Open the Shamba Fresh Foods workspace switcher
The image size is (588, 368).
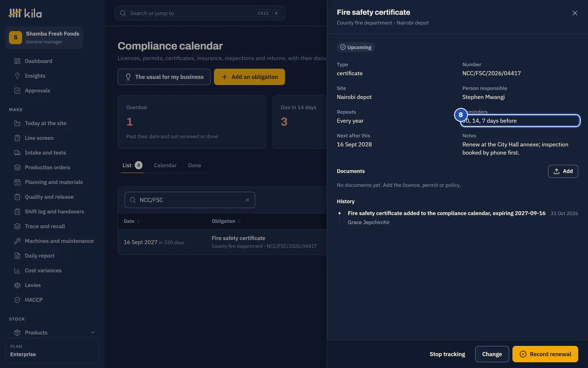(44, 38)
